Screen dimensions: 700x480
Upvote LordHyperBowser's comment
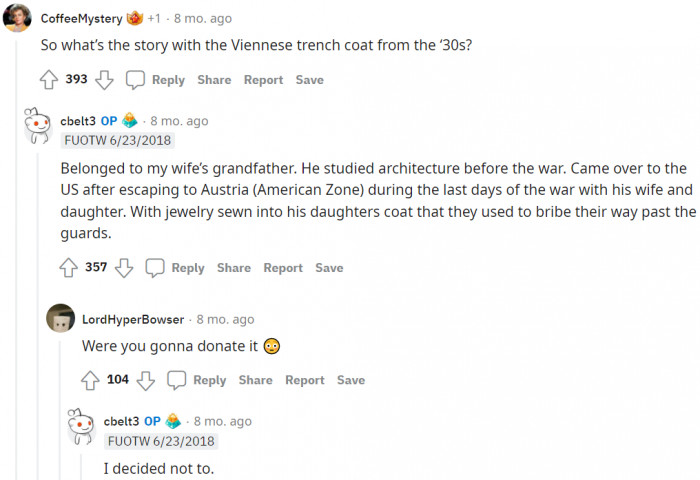click(91, 380)
